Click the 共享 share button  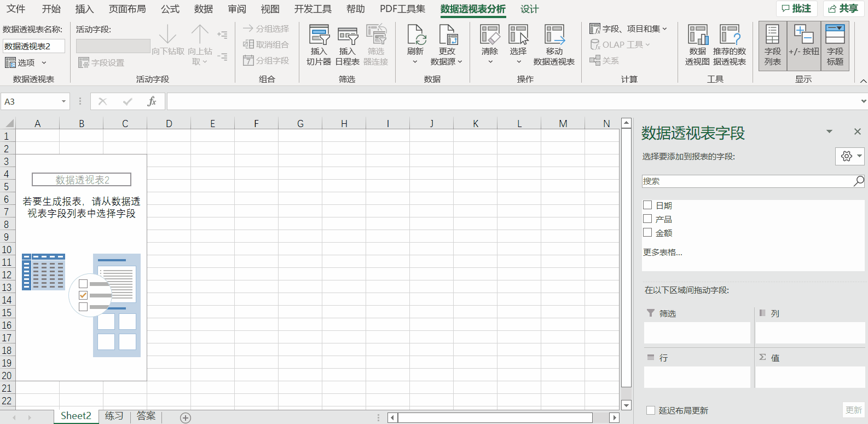point(843,8)
